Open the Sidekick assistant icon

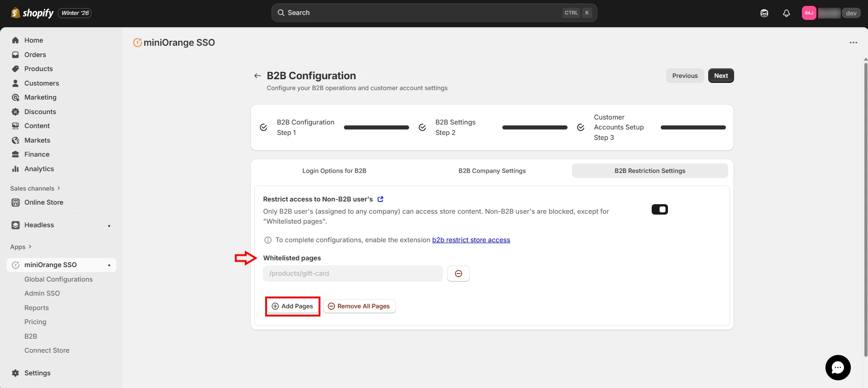click(764, 13)
